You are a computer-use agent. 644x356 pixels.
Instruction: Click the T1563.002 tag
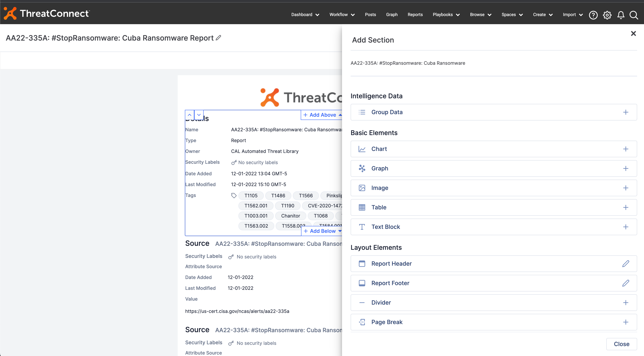pos(256,226)
